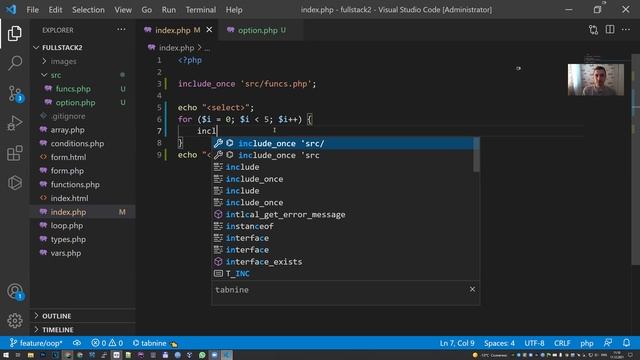
Task: Open functions.php file
Action: 83,184
